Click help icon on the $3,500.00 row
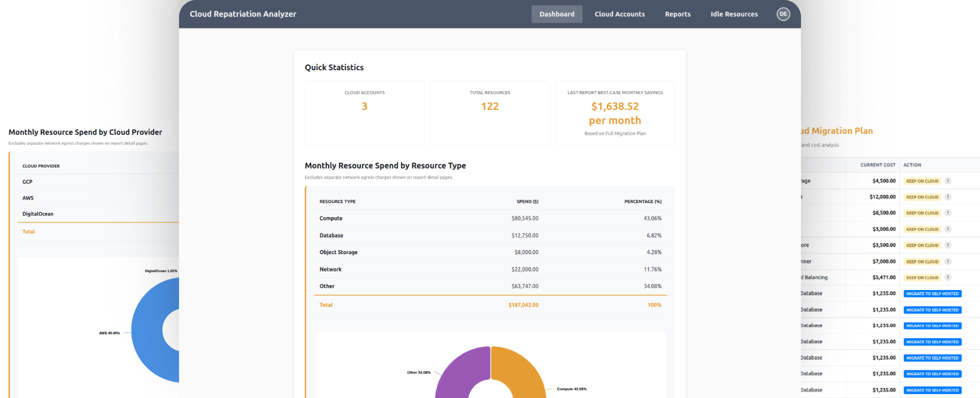Viewport: 980px width, 398px height. [x=948, y=245]
